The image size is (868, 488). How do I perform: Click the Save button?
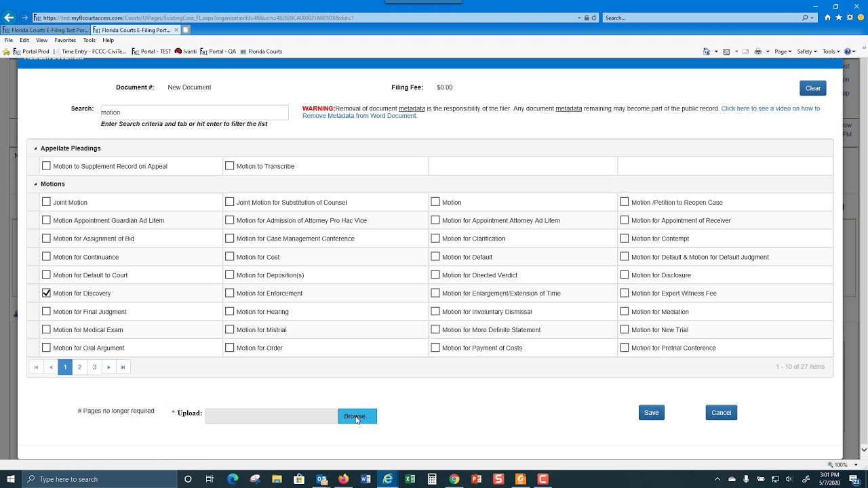point(652,413)
